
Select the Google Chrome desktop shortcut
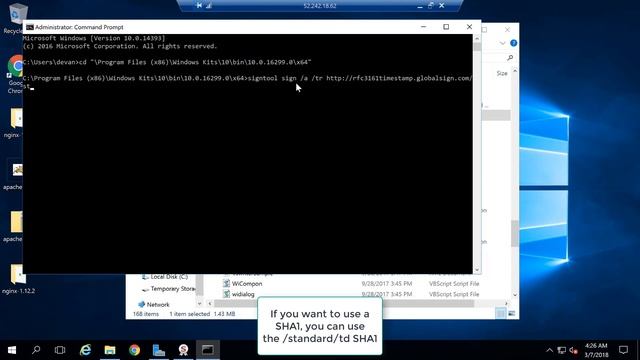[x=15, y=74]
